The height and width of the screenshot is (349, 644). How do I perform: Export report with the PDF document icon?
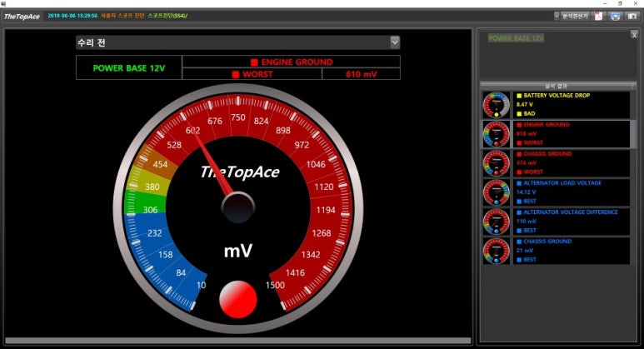[x=599, y=16]
